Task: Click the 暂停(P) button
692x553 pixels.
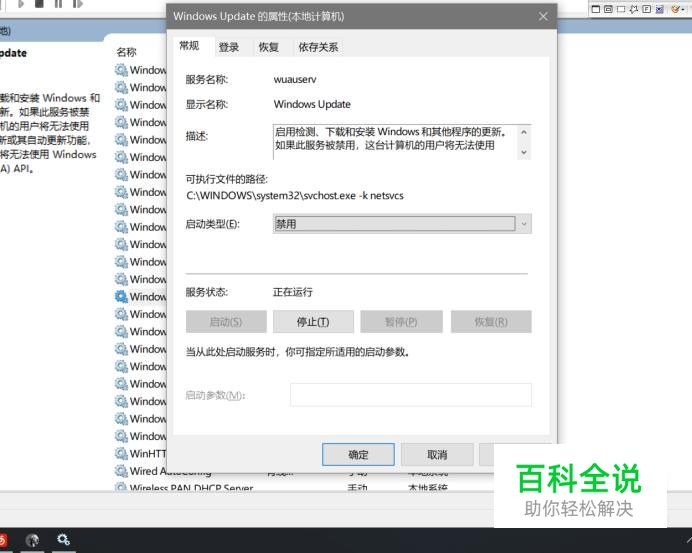Action: pyautogui.click(x=401, y=322)
